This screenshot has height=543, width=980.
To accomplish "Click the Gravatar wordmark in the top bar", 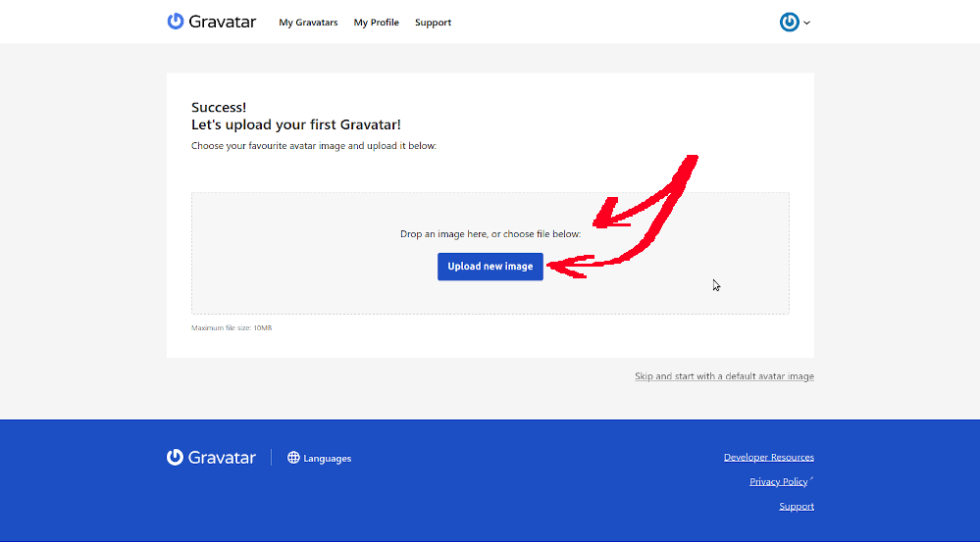I will pyautogui.click(x=223, y=22).
